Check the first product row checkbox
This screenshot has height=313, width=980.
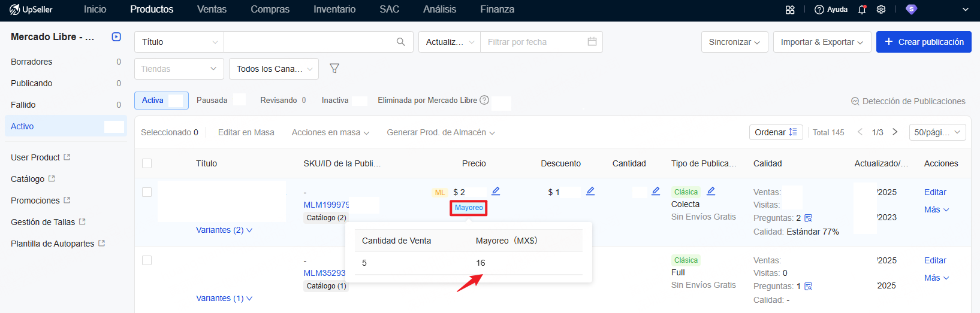point(147,192)
